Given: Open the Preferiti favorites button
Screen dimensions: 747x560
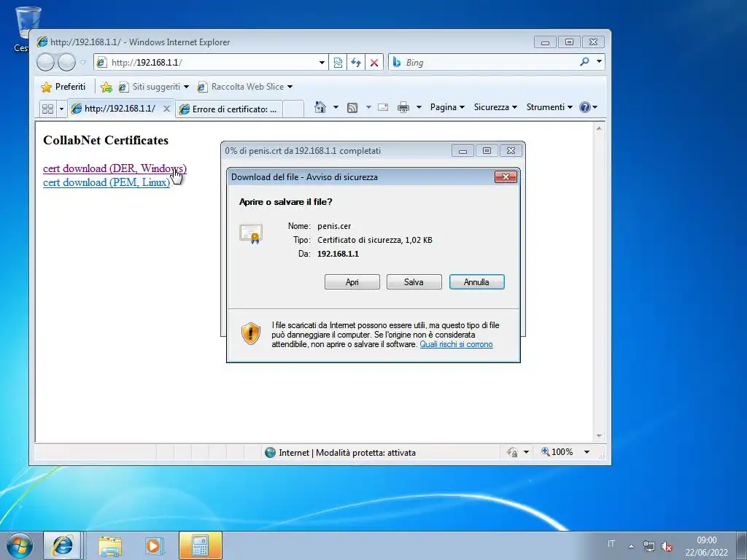Looking at the screenshot, I should click(63, 87).
